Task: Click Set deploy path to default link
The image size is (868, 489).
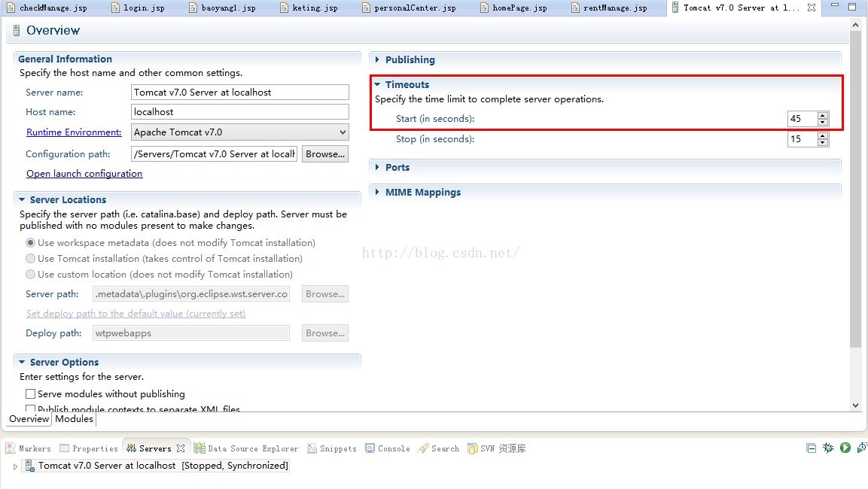Action: (x=136, y=314)
